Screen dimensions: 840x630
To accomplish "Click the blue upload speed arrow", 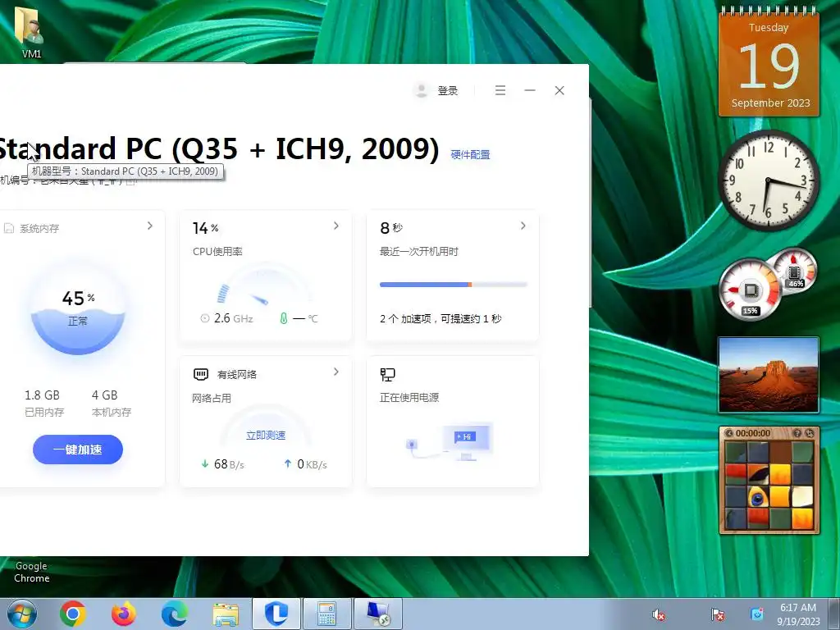I will coord(288,464).
